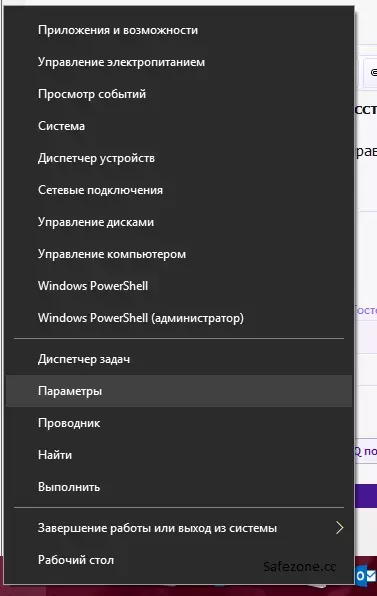Open Сетевые подключения
This screenshot has height=596, width=377.
179,190
